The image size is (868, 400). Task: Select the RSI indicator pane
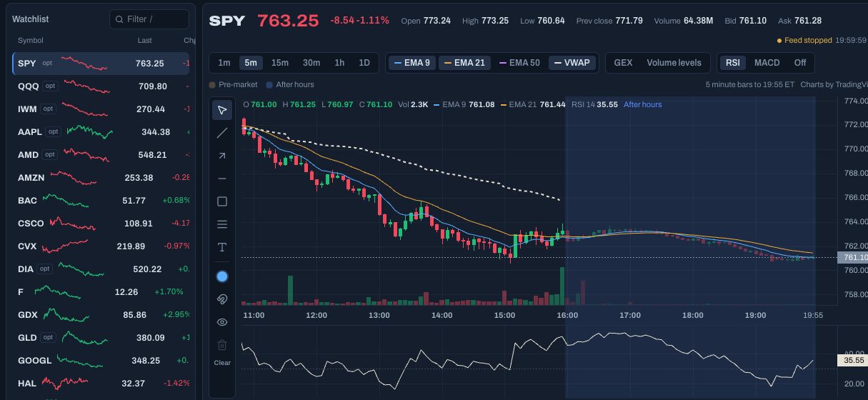pyautogui.click(x=733, y=63)
